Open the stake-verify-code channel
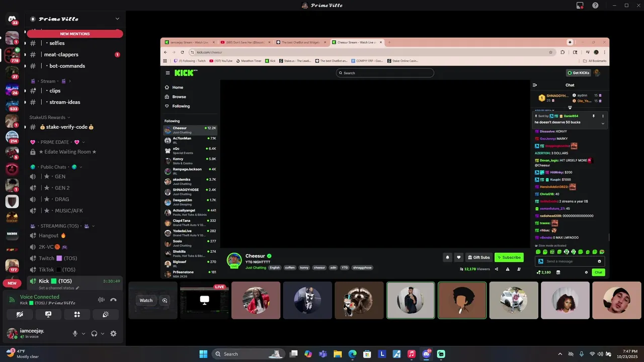 pos(75,127)
